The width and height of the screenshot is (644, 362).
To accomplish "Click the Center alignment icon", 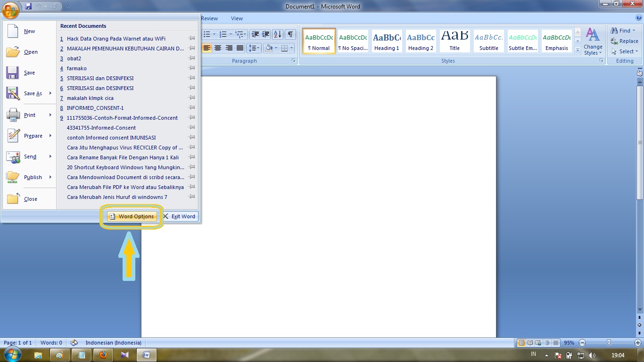I will pyautogui.click(x=218, y=48).
